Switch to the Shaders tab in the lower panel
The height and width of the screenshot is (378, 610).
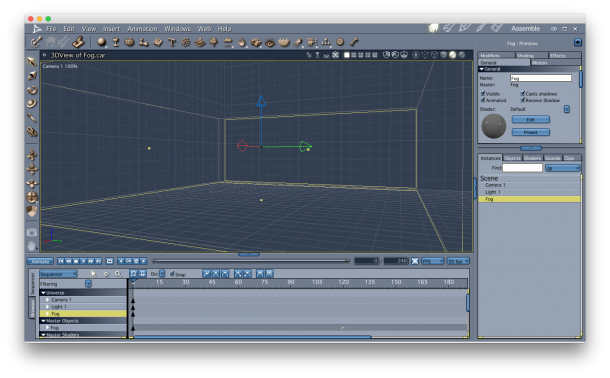[x=532, y=158]
